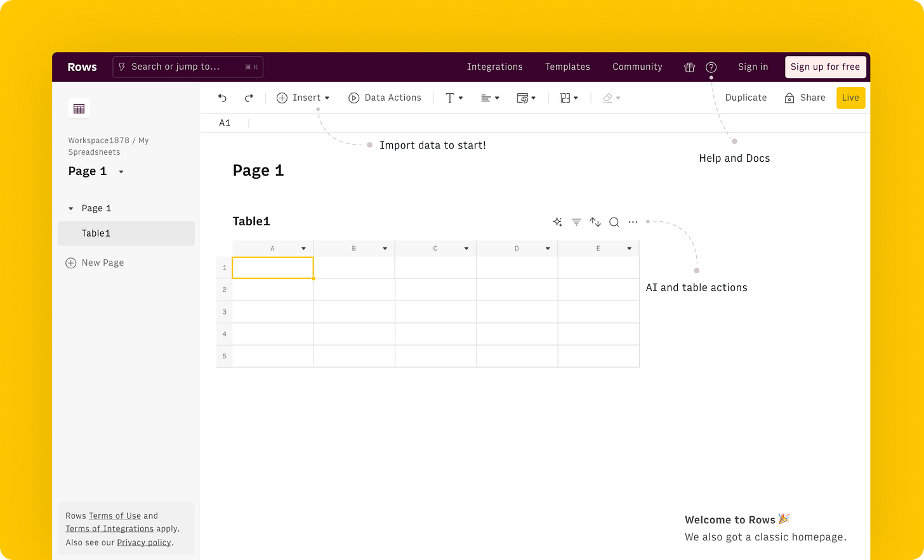Screen dimensions: 924x560
Task: Open column C dropdown arrow
Action: point(466,249)
